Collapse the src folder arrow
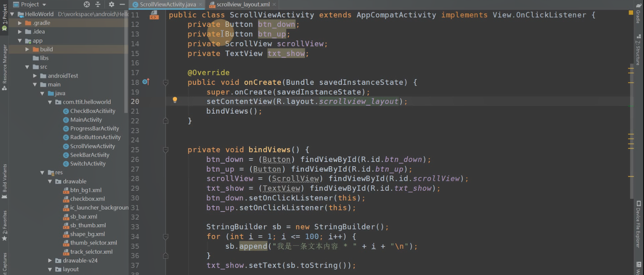The image size is (644, 275). point(27,67)
